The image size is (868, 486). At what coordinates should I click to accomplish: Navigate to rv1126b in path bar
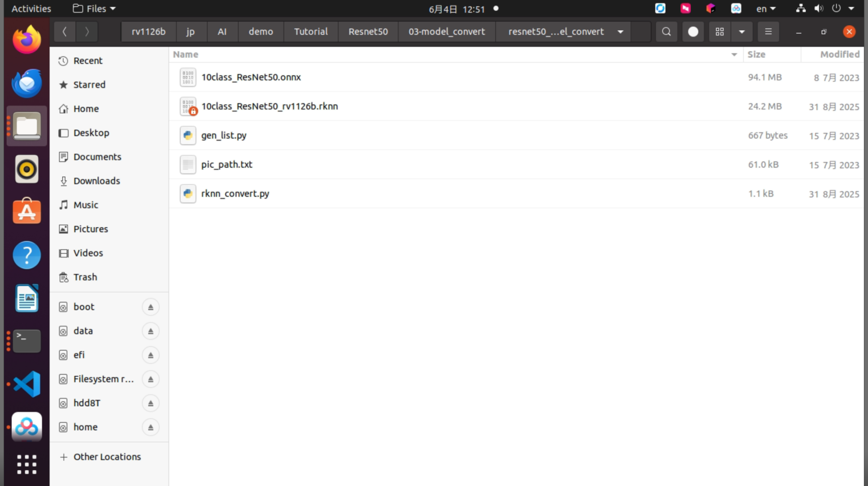tap(149, 32)
